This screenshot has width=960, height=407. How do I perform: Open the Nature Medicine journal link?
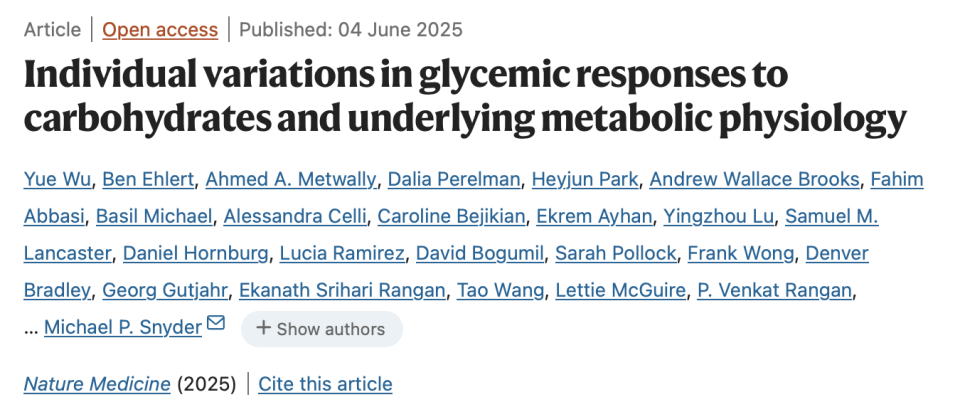[x=97, y=384]
